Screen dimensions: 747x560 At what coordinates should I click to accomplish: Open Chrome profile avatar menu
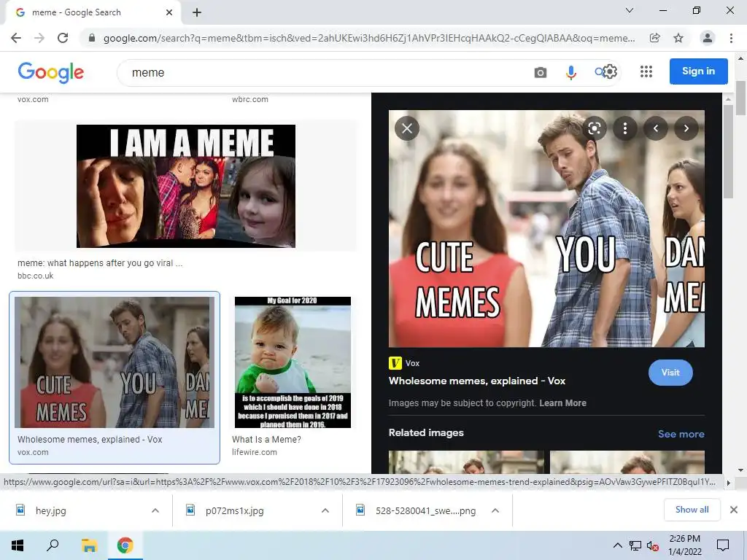[708, 38]
